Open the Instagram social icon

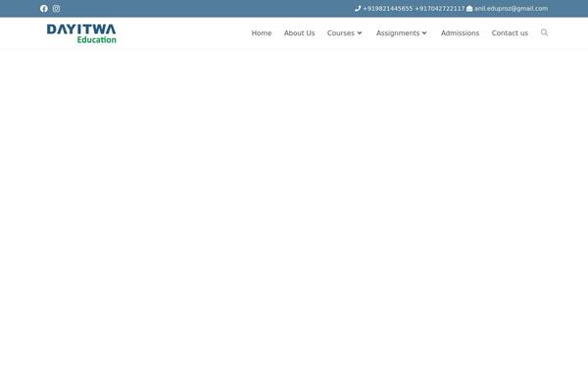tap(56, 9)
